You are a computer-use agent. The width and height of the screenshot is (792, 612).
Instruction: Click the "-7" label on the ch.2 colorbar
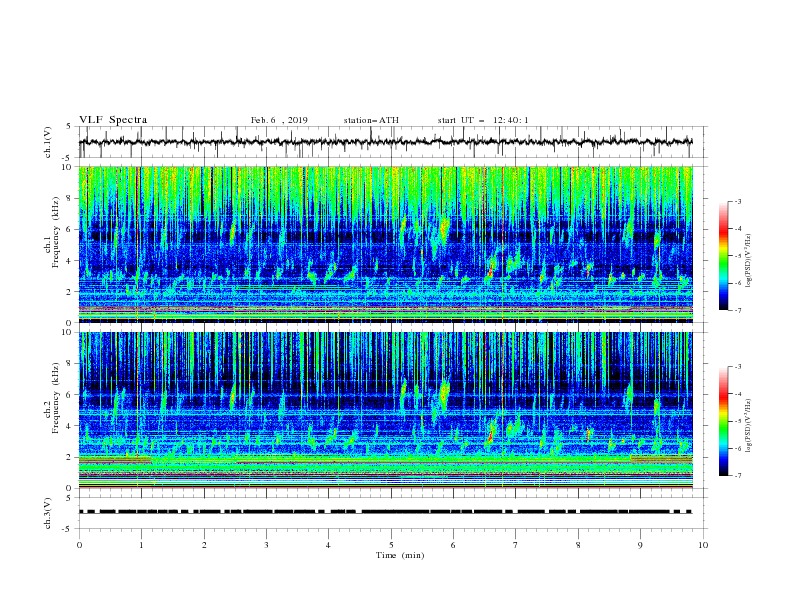[x=738, y=476]
